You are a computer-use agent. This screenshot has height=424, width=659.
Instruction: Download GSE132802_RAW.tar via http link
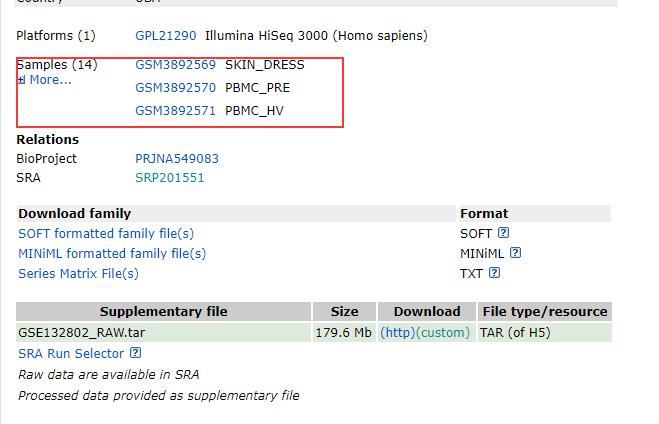click(x=398, y=333)
